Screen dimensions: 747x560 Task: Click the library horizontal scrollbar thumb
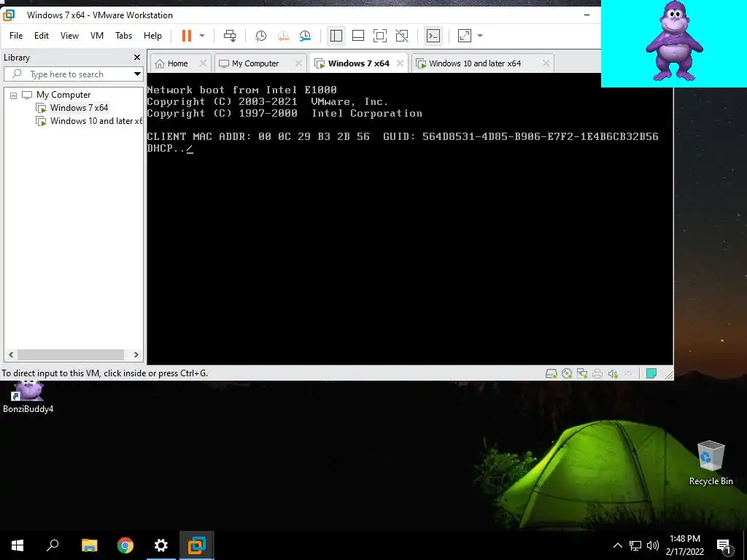pos(71,355)
